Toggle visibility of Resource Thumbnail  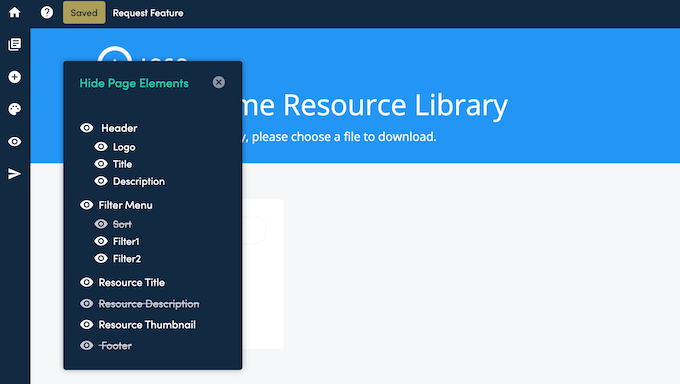(87, 324)
